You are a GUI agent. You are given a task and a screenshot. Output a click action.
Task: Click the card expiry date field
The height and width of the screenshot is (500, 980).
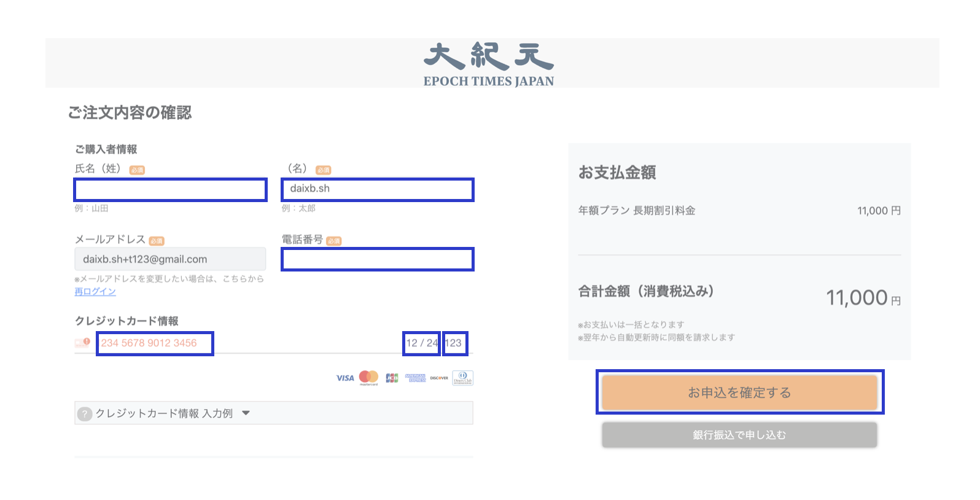tap(422, 343)
